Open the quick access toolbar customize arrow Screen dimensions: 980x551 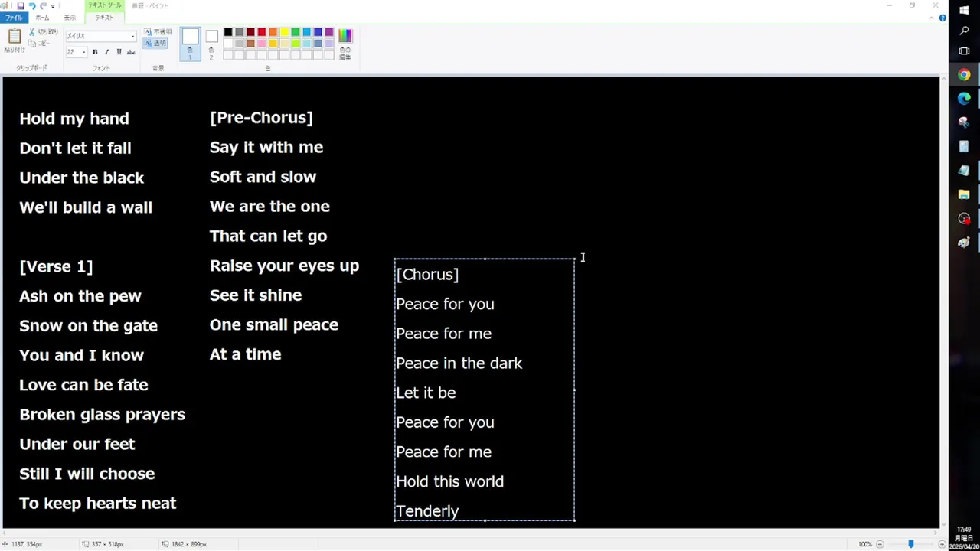pos(53,5)
